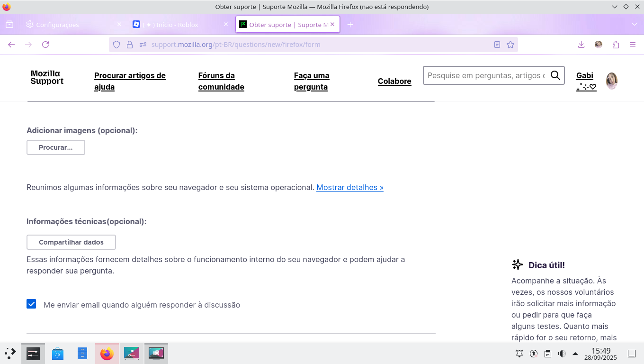This screenshot has width=644, height=364.
Task: Close the Início - Roblox tab
Action: (226, 24)
